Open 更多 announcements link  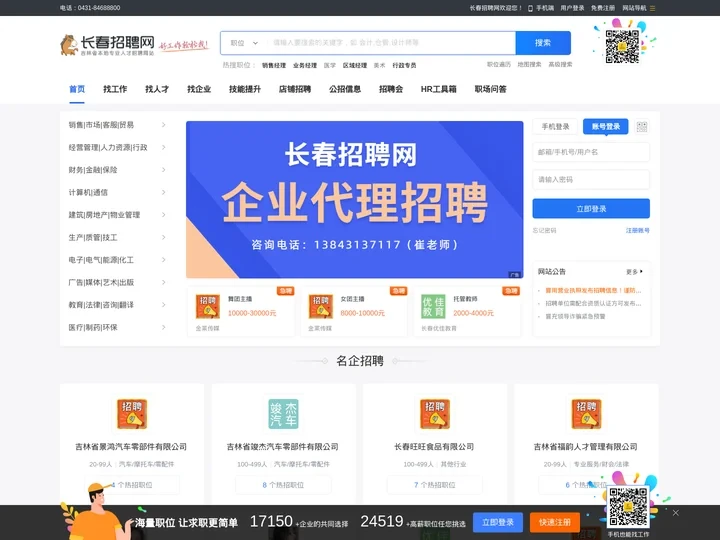[634, 272]
